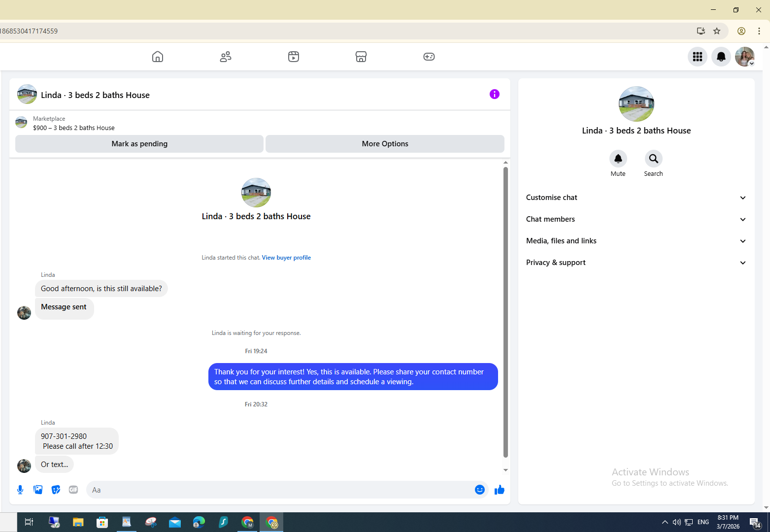
Task: Open the Marketplace tab
Action: click(361, 57)
